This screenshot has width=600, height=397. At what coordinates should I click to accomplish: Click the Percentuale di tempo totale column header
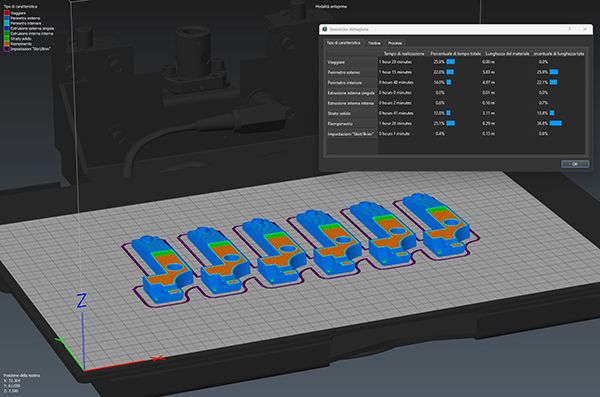click(x=456, y=54)
